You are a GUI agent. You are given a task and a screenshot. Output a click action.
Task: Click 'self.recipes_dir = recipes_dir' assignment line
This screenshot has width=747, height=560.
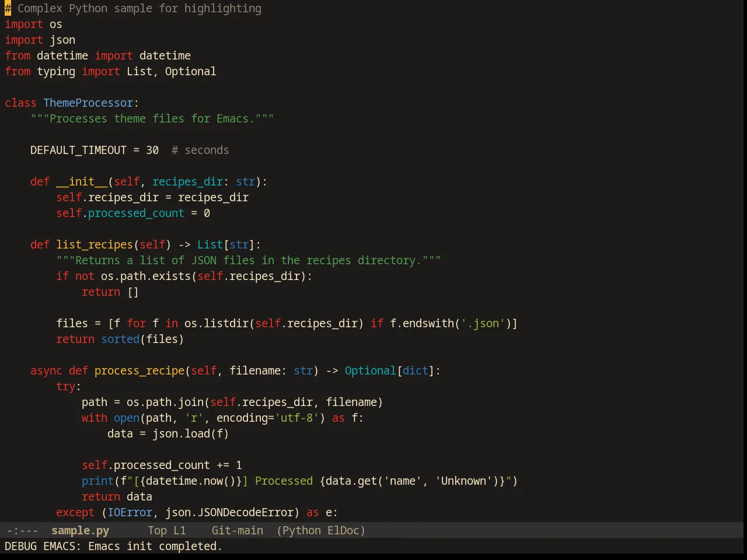point(152,197)
